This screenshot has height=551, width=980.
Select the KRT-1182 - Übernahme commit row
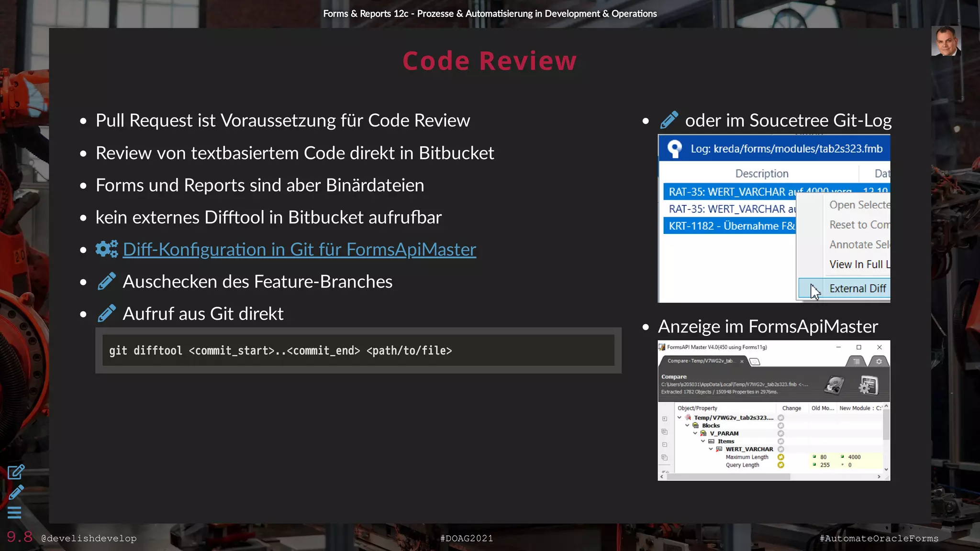coord(729,226)
